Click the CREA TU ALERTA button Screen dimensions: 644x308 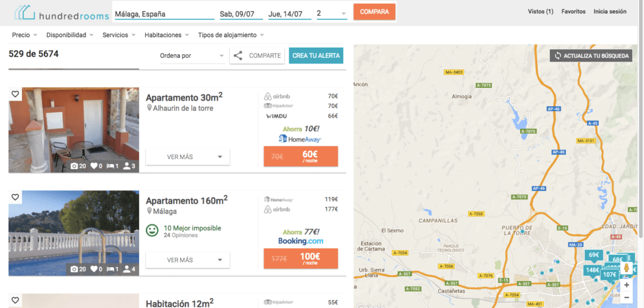(x=316, y=56)
